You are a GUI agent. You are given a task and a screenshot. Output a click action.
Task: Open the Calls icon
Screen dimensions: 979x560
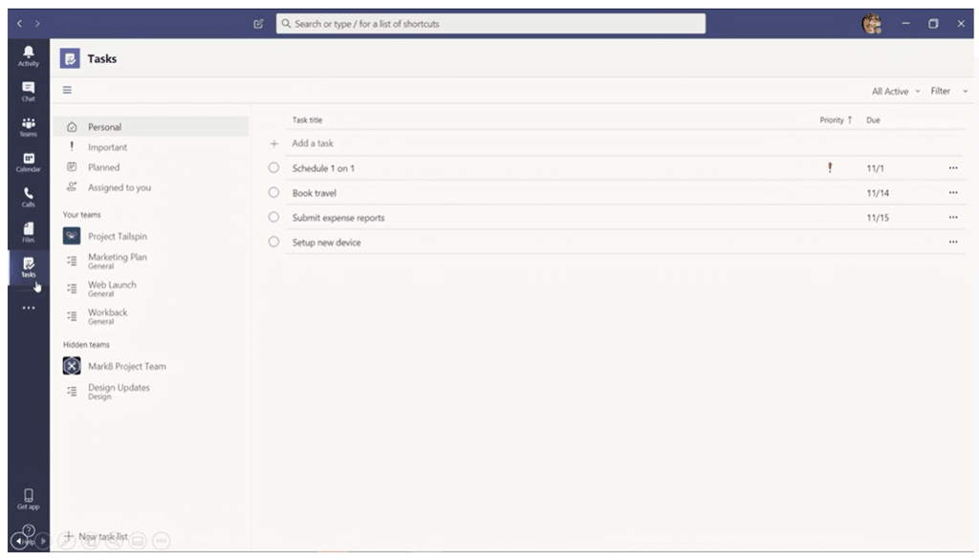(x=29, y=197)
